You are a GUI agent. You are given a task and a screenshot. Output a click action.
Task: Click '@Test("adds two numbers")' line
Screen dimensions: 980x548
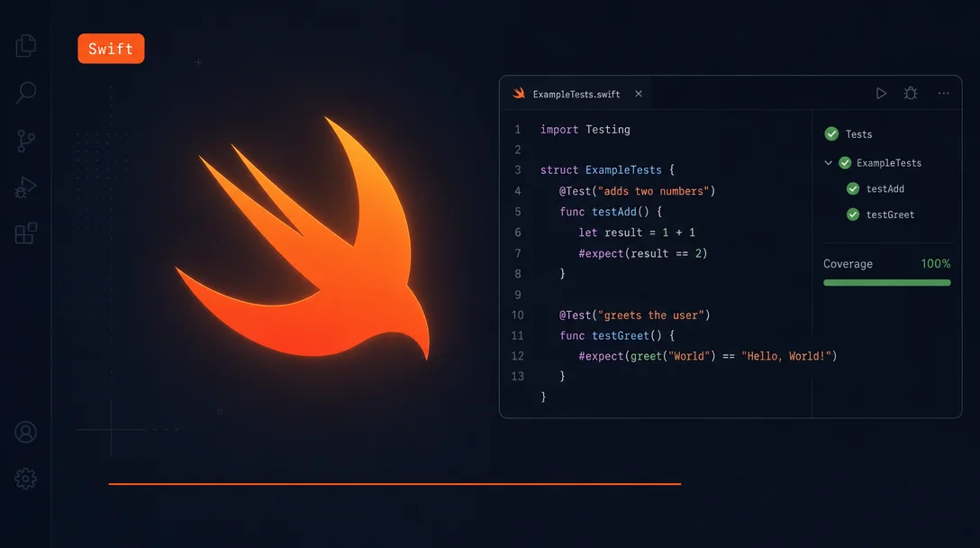pyautogui.click(x=637, y=191)
